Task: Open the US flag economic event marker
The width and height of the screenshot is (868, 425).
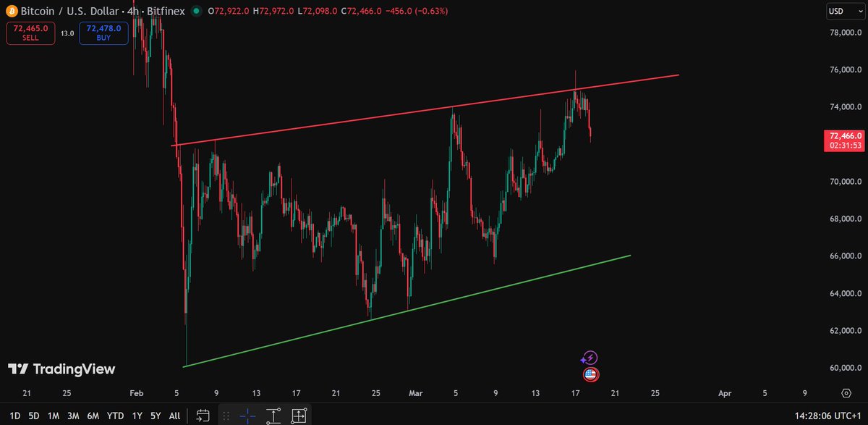Action: (x=590, y=374)
